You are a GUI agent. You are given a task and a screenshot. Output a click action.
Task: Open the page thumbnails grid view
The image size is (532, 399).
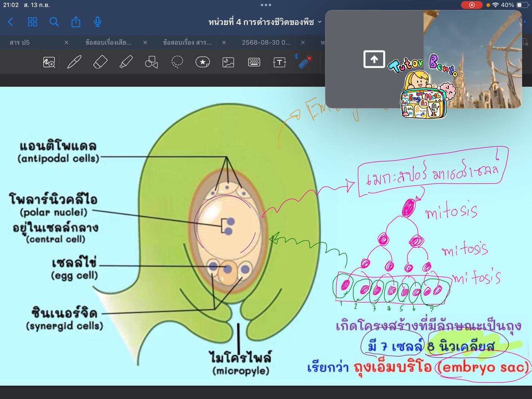(x=32, y=22)
